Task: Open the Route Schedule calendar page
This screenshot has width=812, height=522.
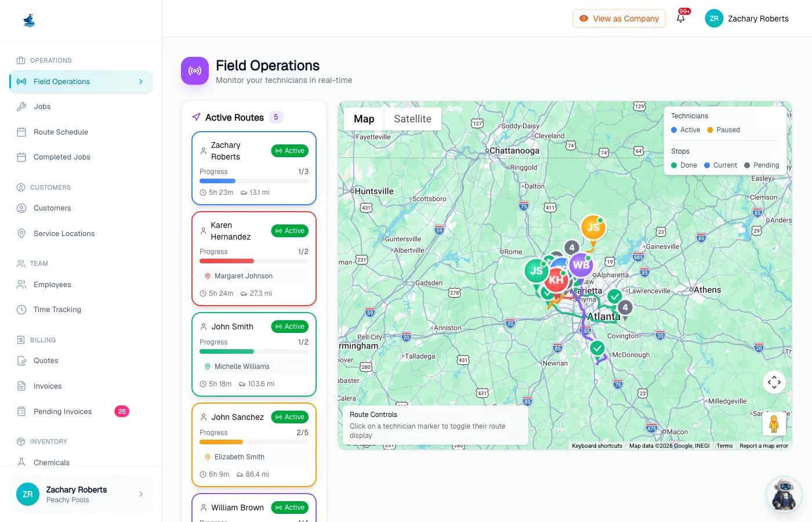Action: pos(60,132)
